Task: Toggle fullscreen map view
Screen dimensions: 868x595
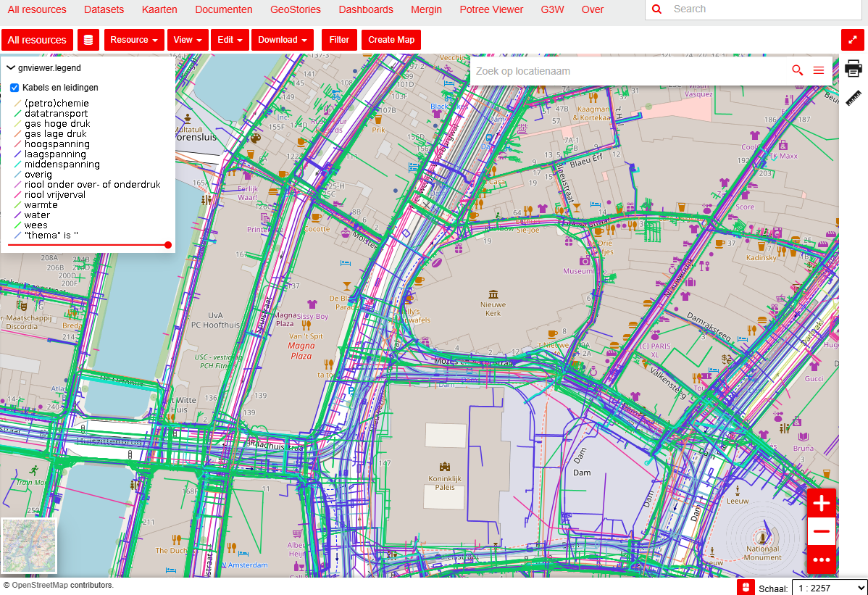Action: point(853,40)
